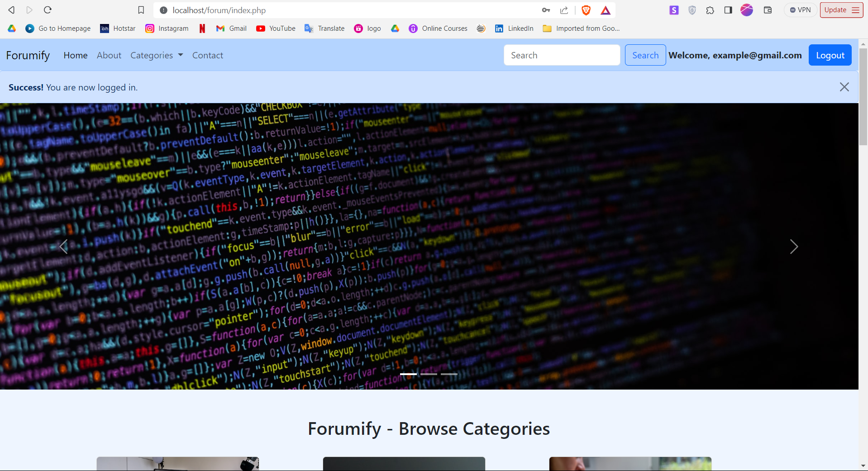The width and height of the screenshot is (868, 471).
Task: Open the logo bookmark
Action: point(367,29)
